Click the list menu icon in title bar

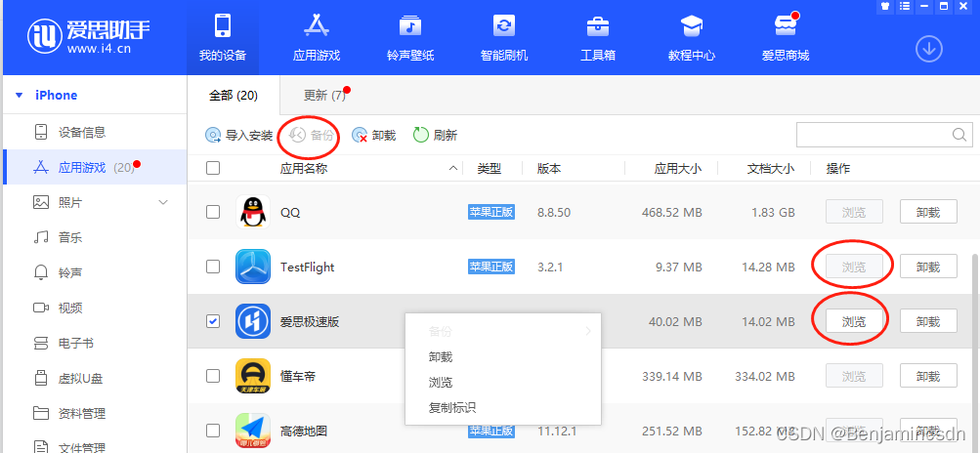coord(905,6)
